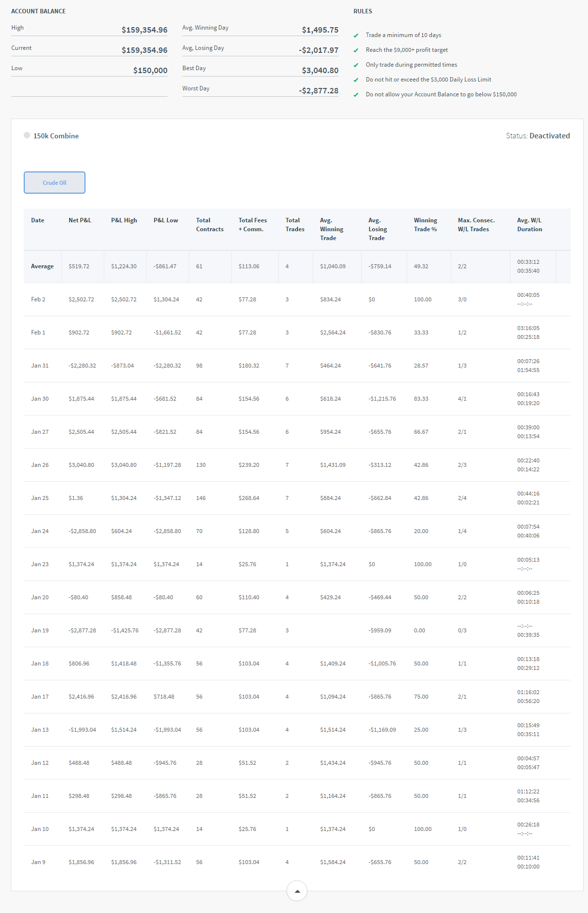
Task: Click checkmark beside the $3,000 Daily Loss Limit rule
Action: coord(356,80)
